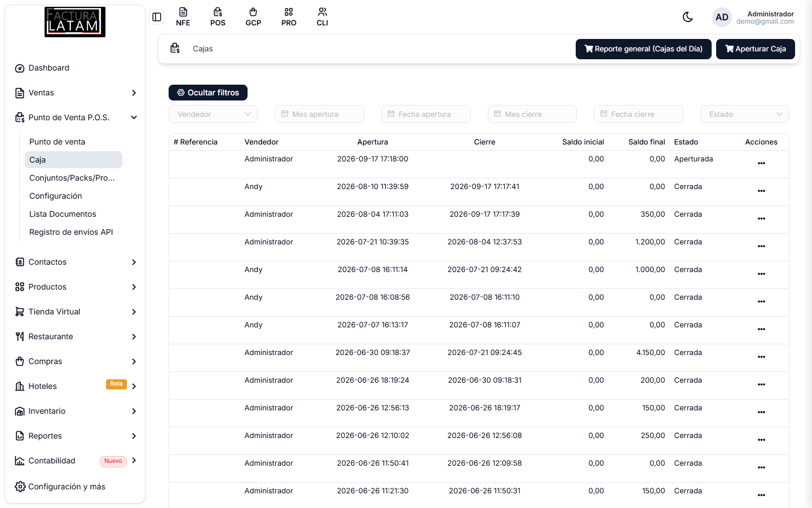Viewport: 812px width, 508px height.
Task: Click the Cajas register icon in header
Action: pyautogui.click(x=175, y=49)
